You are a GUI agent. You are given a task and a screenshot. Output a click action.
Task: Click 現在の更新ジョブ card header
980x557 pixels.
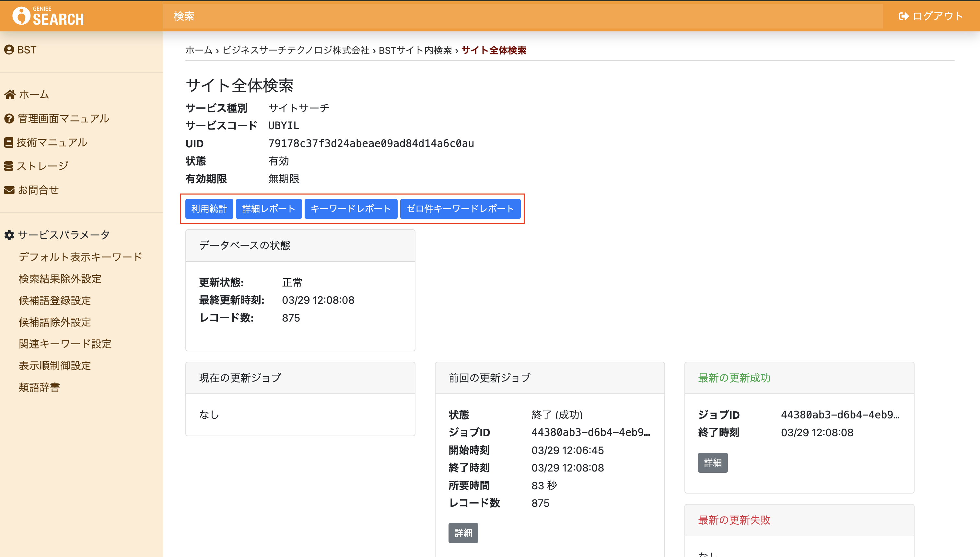coord(300,378)
